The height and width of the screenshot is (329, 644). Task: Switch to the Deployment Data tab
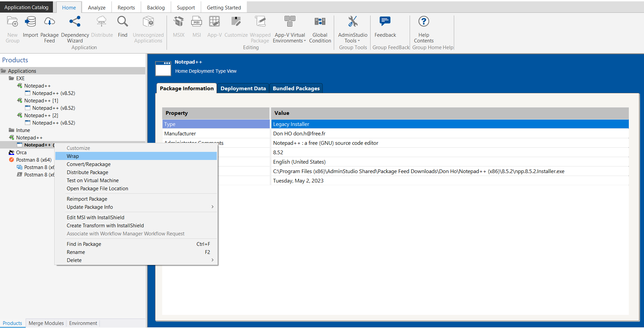click(x=243, y=89)
